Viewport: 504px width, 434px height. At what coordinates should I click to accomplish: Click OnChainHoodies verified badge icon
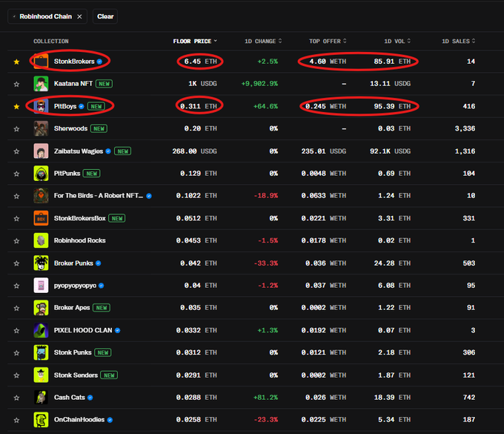pyautogui.click(x=110, y=420)
